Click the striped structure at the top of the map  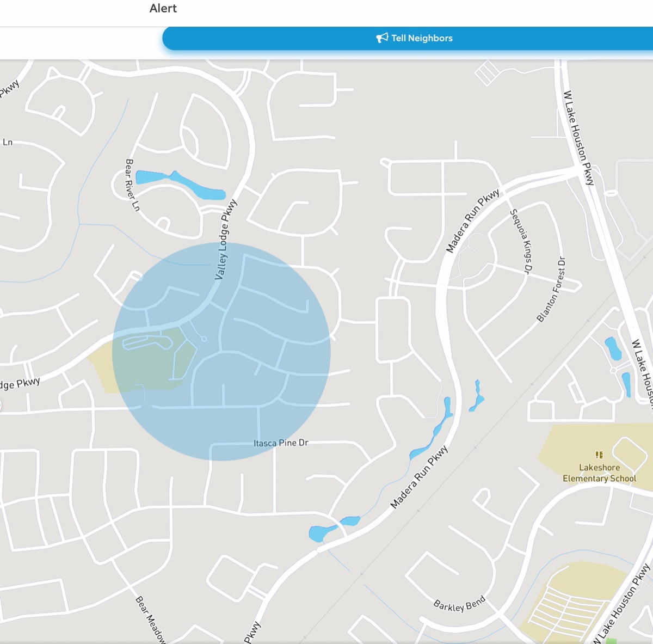coord(487,72)
